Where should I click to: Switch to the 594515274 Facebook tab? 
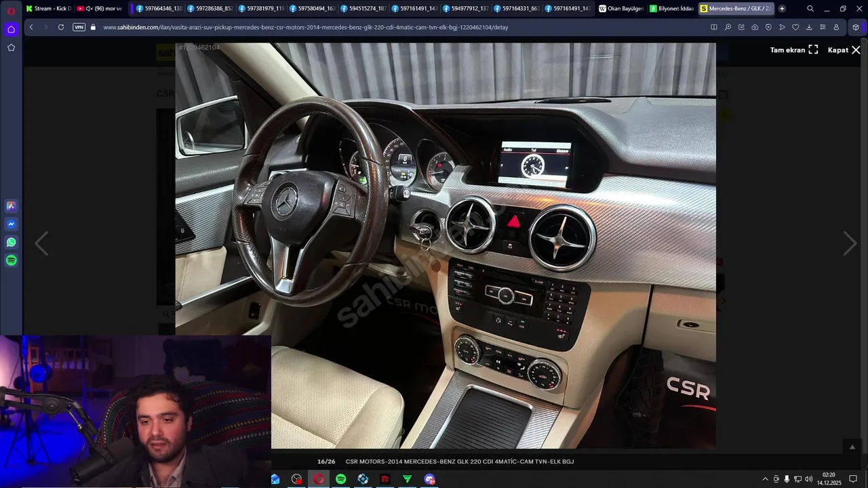(x=363, y=9)
